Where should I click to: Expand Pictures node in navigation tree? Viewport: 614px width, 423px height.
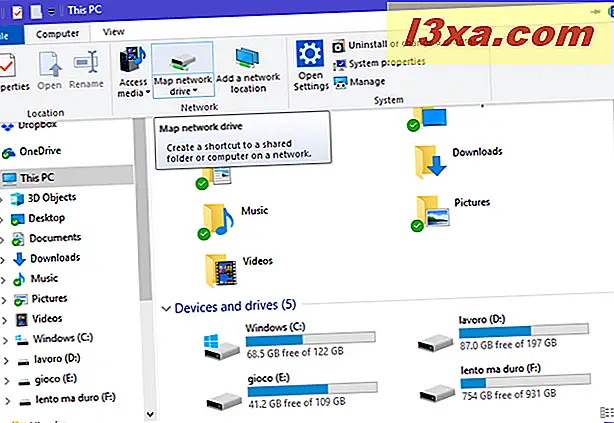[4, 300]
